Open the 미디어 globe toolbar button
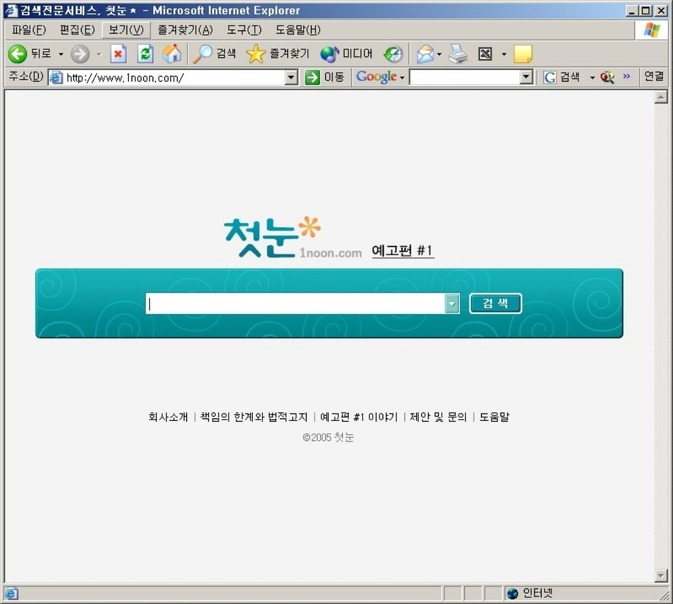 click(346, 54)
